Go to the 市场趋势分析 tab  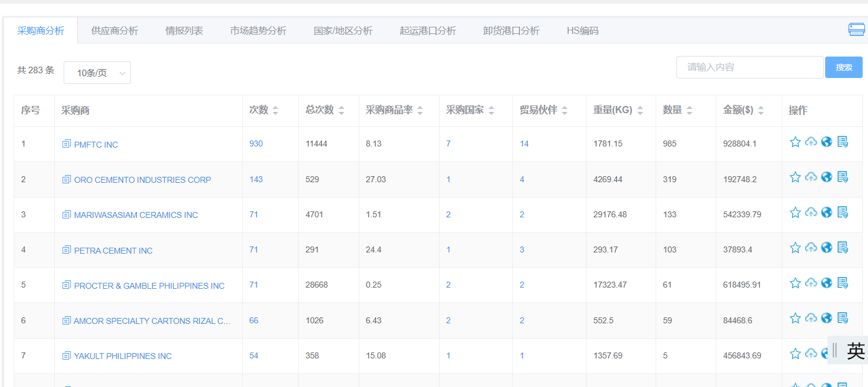coord(258,31)
